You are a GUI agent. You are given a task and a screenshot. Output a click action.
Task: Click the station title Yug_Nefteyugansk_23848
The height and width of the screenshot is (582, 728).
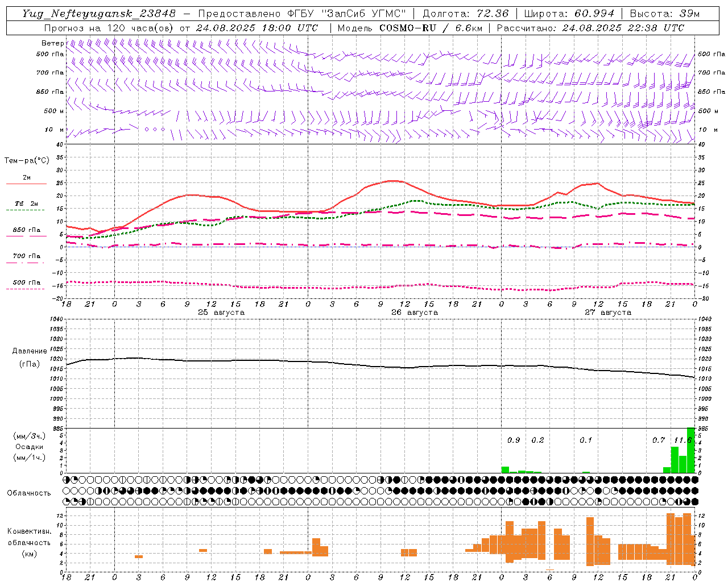click(x=100, y=14)
